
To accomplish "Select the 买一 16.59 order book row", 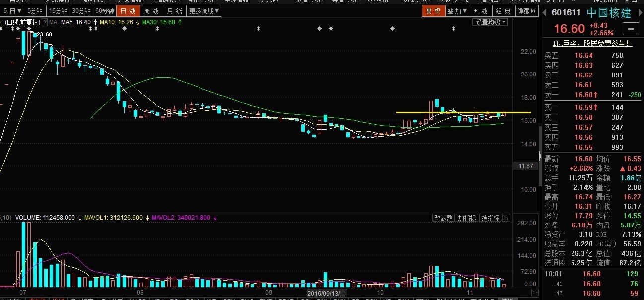I will point(592,107).
